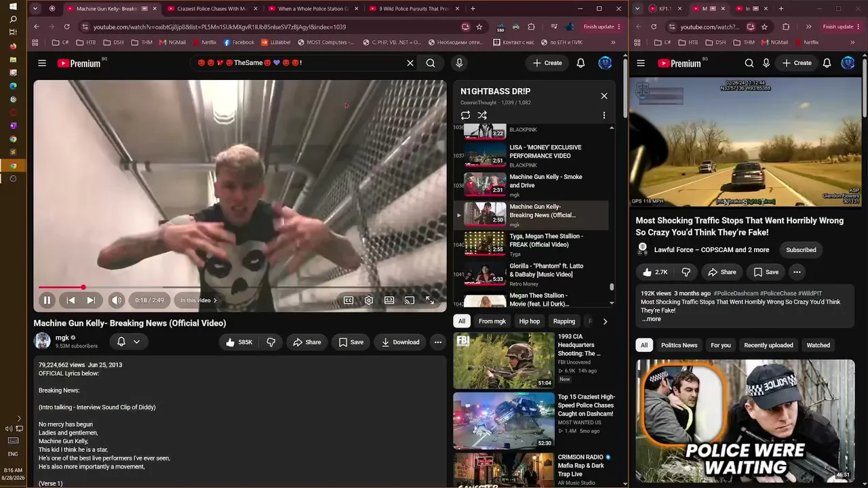Select 'Recently uploaded' chip in right window
Viewport: 868px width, 488px height.
pos(768,346)
